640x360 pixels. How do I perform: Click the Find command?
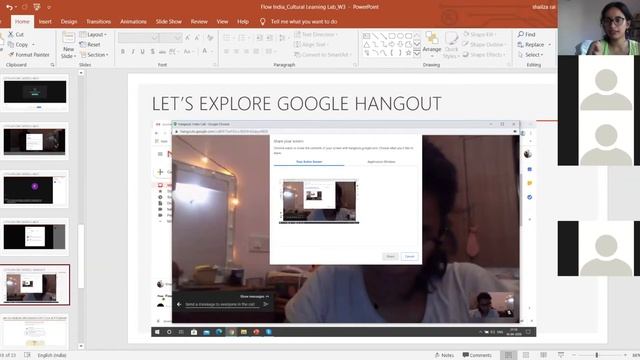(527, 34)
